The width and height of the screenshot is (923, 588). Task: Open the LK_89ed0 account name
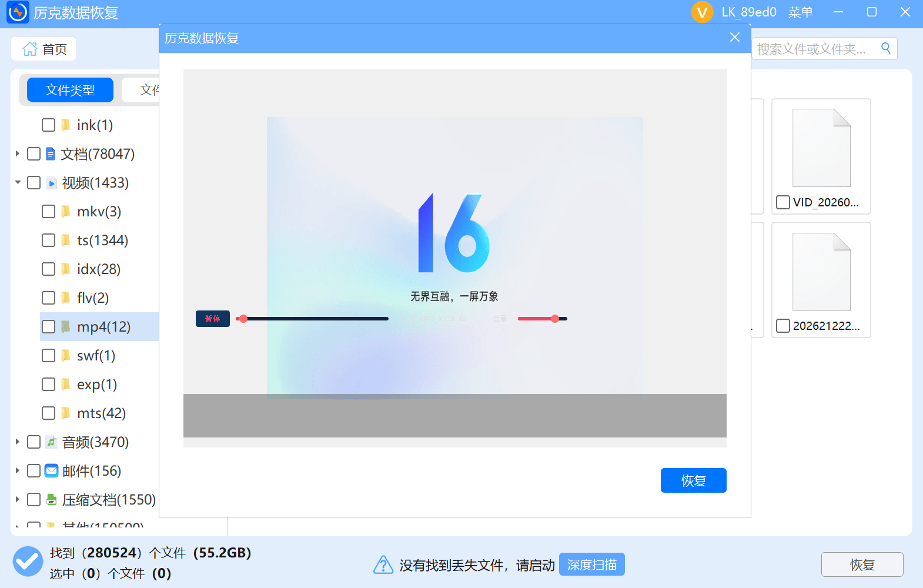(749, 12)
